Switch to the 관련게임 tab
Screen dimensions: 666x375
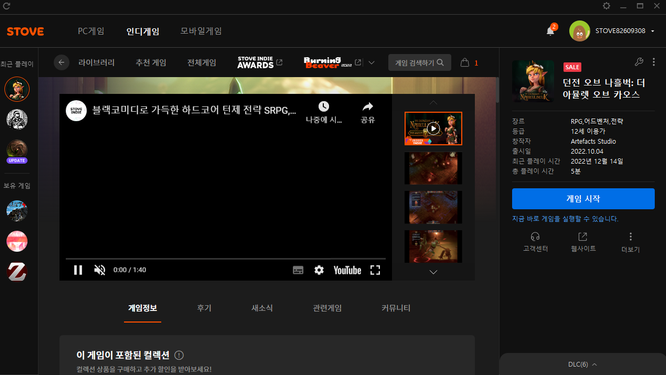coord(327,308)
